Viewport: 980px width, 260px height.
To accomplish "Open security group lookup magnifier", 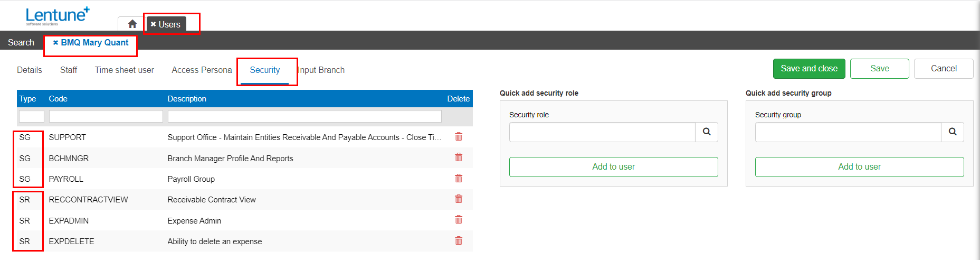I will point(953,132).
